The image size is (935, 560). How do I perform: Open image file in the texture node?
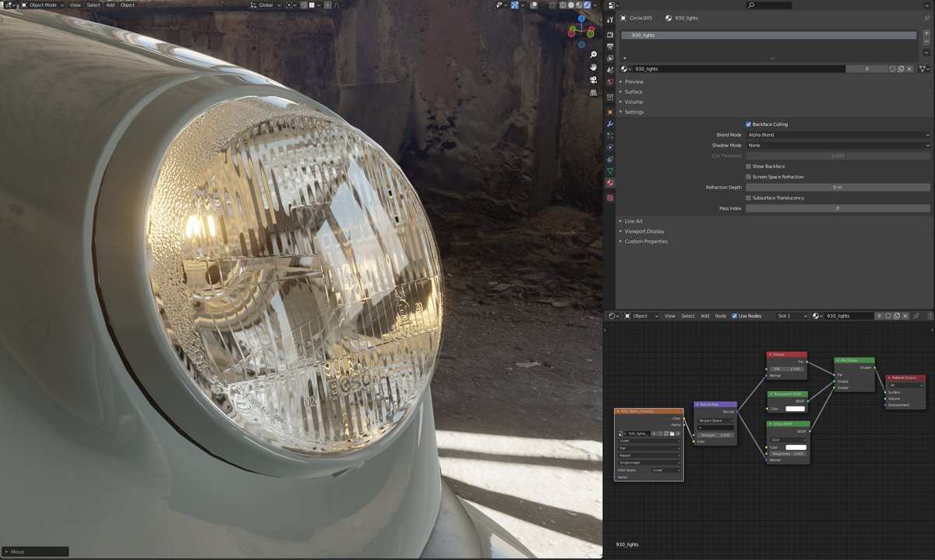[x=672, y=434]
